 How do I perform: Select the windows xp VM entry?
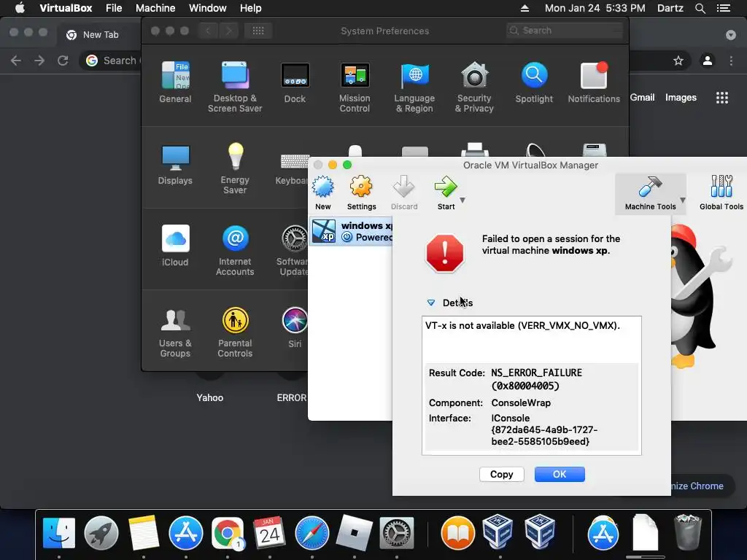point(352,231)
